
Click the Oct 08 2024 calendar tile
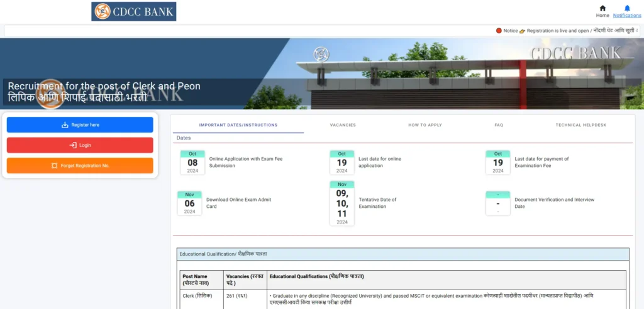[x=192, y=163]
